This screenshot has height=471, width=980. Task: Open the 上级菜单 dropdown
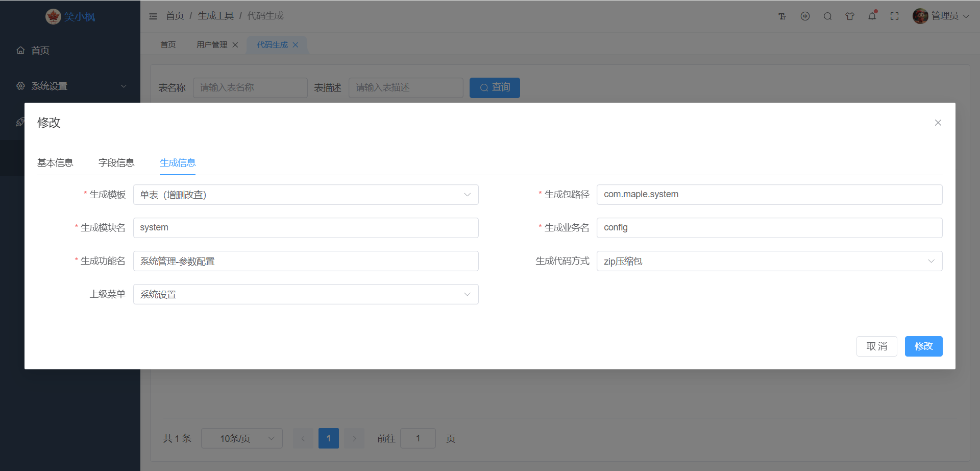pos(306,294)
